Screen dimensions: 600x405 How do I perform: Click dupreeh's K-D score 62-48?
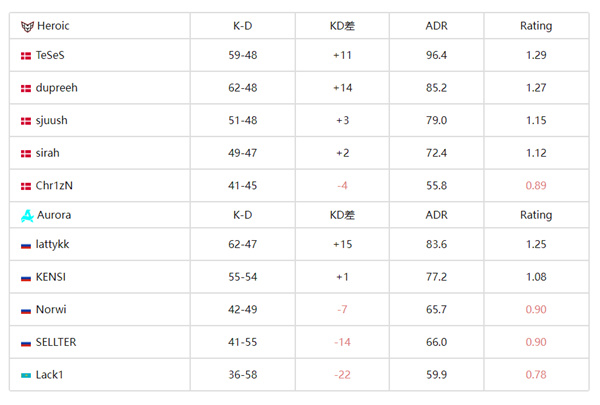pyautogui.click(x=242, y=88)
